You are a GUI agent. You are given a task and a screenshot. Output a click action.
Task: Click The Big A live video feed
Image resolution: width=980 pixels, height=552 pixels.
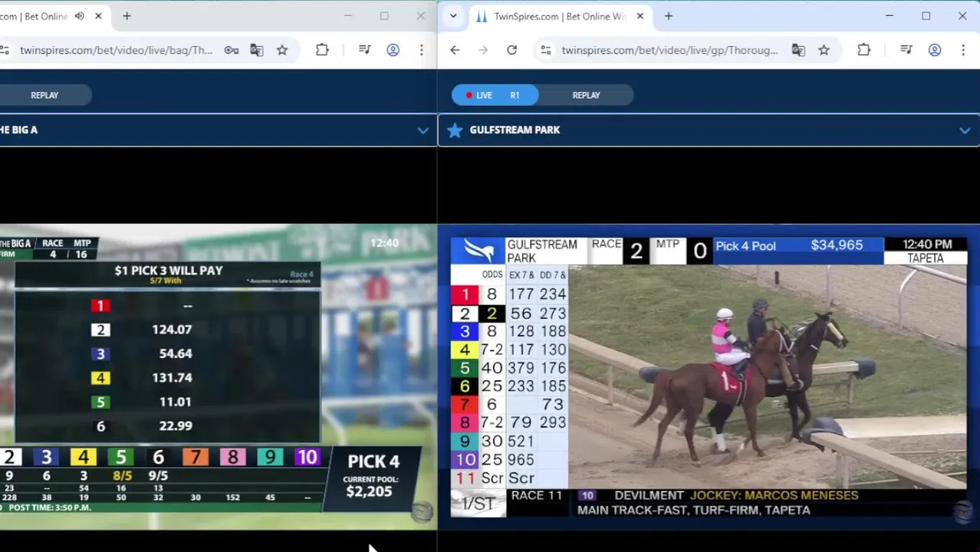click(218, 376)
